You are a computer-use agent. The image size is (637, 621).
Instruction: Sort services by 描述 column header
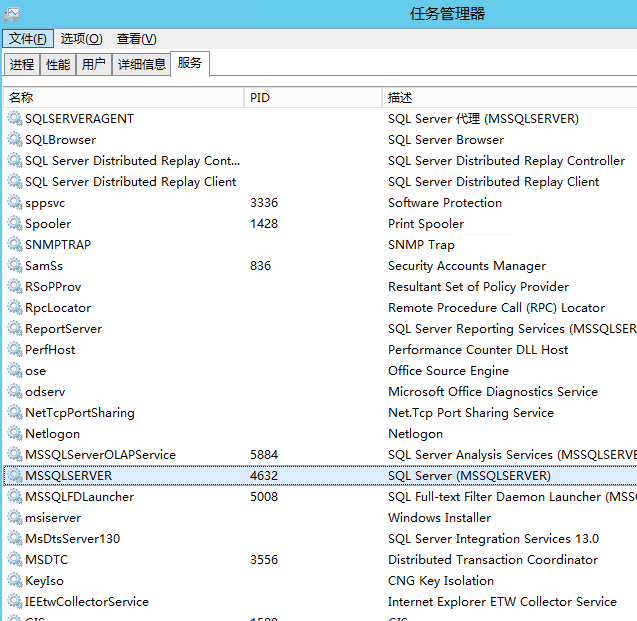pos(510,97)
